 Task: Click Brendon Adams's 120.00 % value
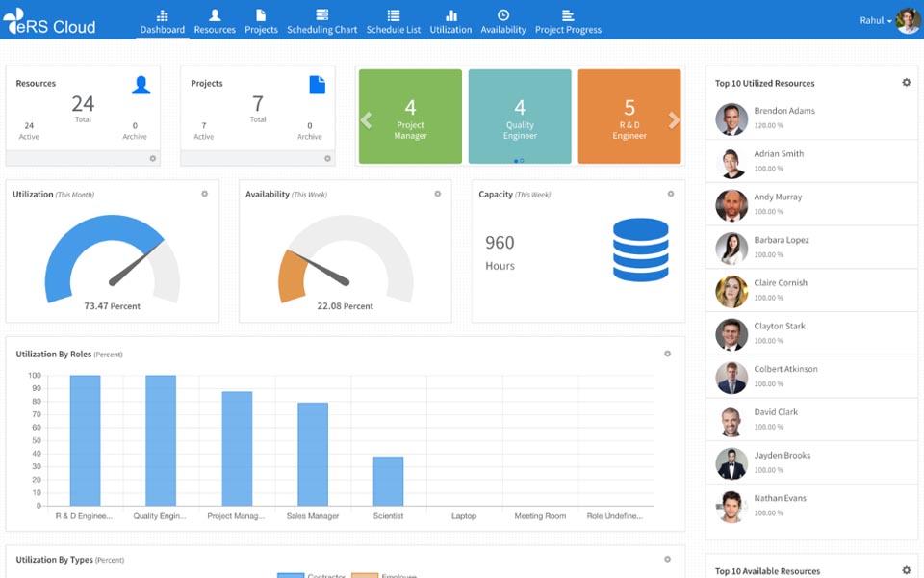(x=768, y=125)
